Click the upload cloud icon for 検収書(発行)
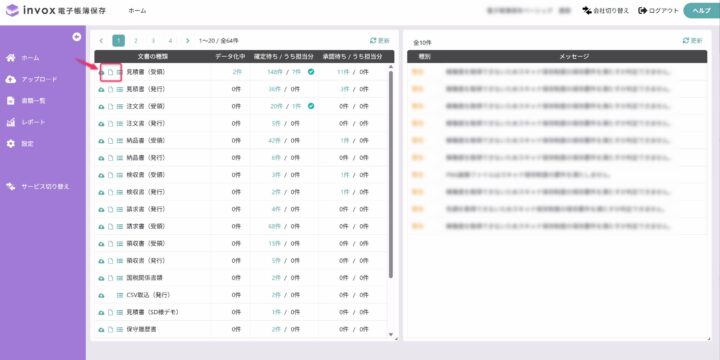Image resolution: width=720 pixels, height=360 pixels. tap(101, 192)
